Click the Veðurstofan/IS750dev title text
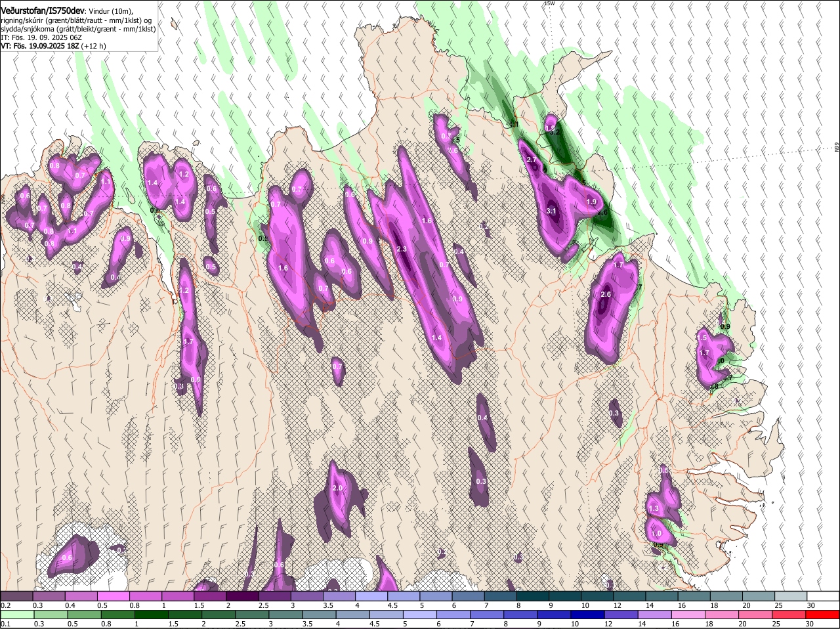The image size is (840, 629). [x=43, y=11]
